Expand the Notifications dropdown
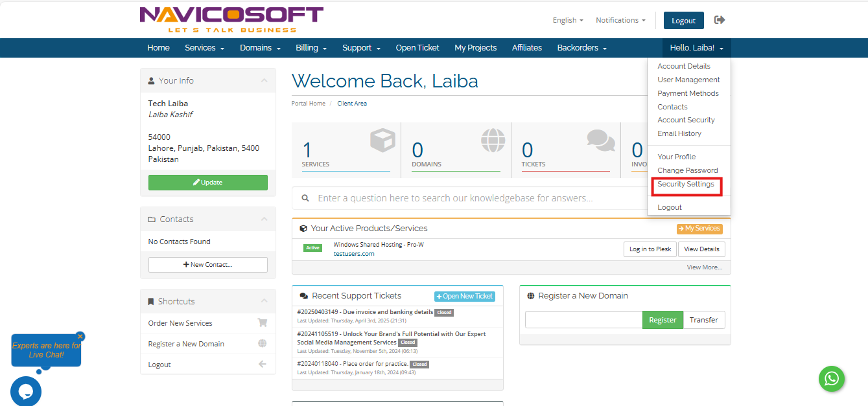 [620, 20]
